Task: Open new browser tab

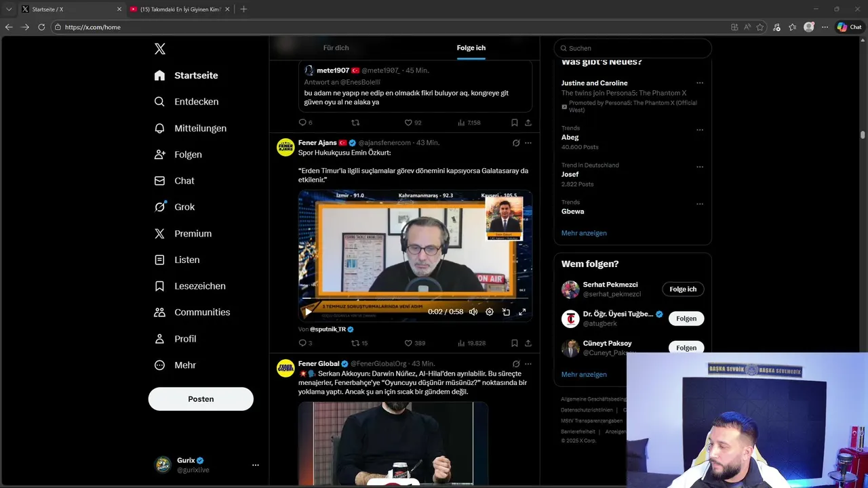Action: tap(243, 9)
